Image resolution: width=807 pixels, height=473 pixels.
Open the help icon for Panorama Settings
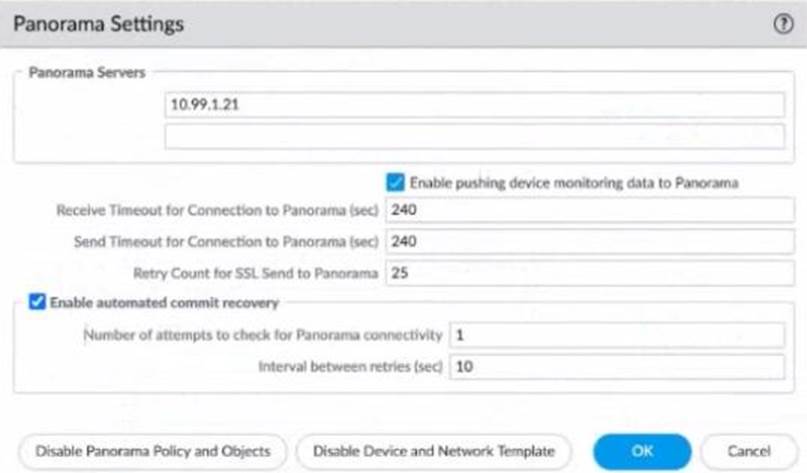[x=784, y=25]
